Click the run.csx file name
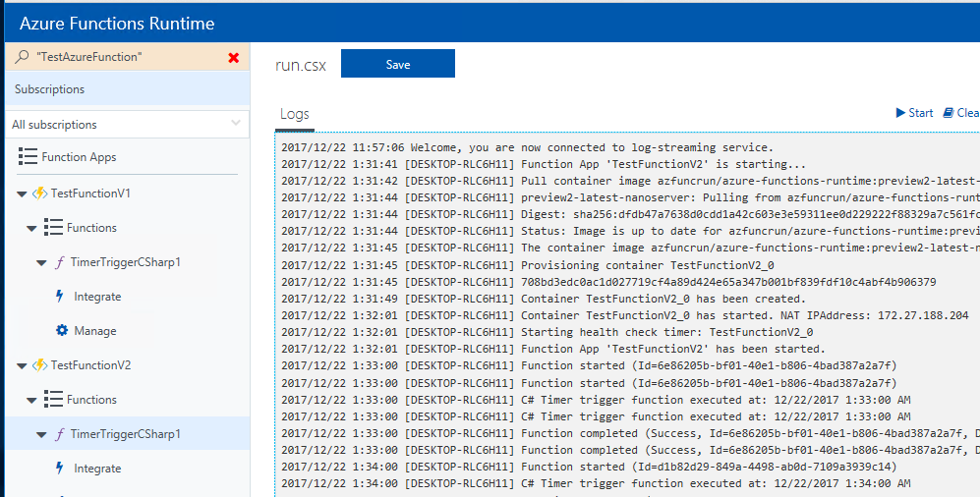This screenshot has width=980, height=497. coord(301,65)
